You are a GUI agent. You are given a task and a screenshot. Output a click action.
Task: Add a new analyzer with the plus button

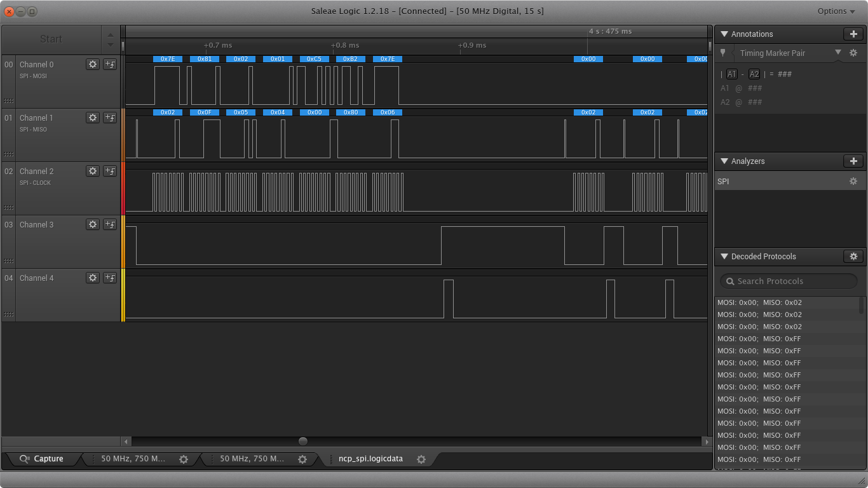(x=854, y=161)
